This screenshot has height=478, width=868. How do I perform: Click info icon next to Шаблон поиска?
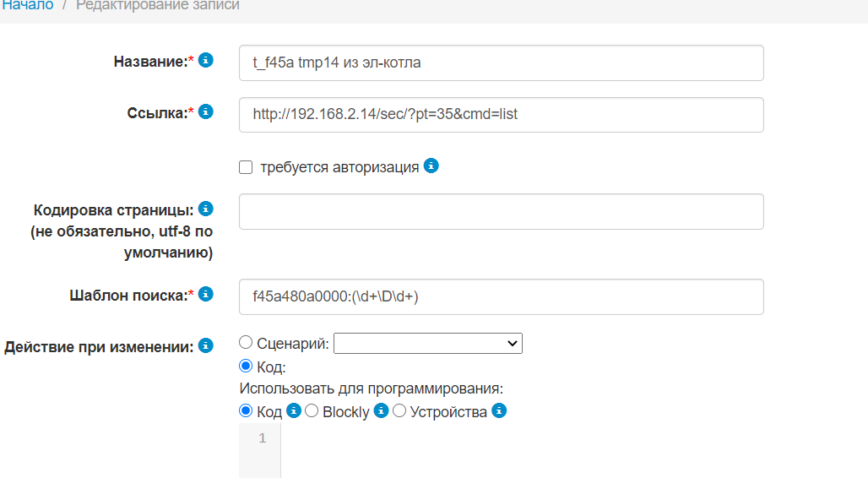click(205, 294)
